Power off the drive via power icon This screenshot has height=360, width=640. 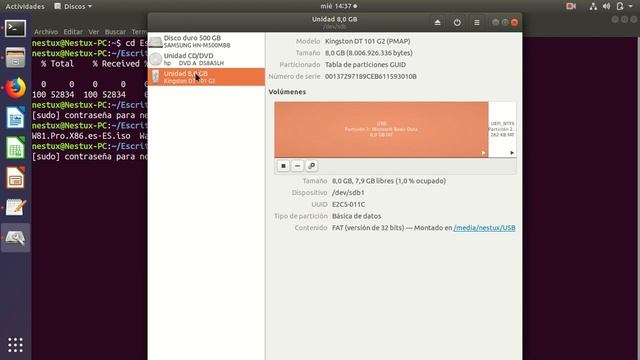457,22
